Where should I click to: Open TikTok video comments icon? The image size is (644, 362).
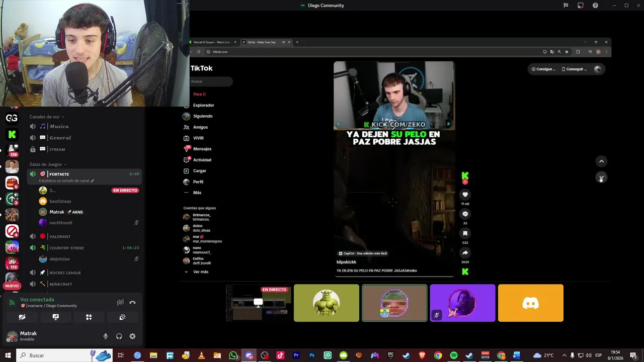tap(465, 214)
